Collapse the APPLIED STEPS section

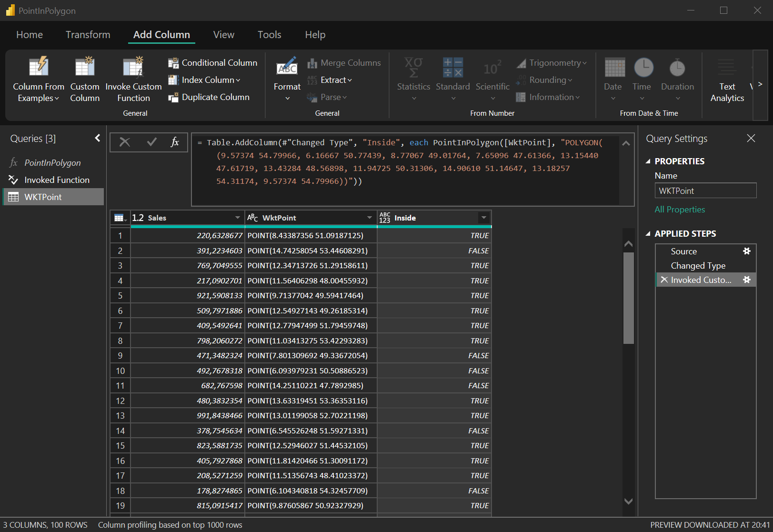click(x=648, y=234)
